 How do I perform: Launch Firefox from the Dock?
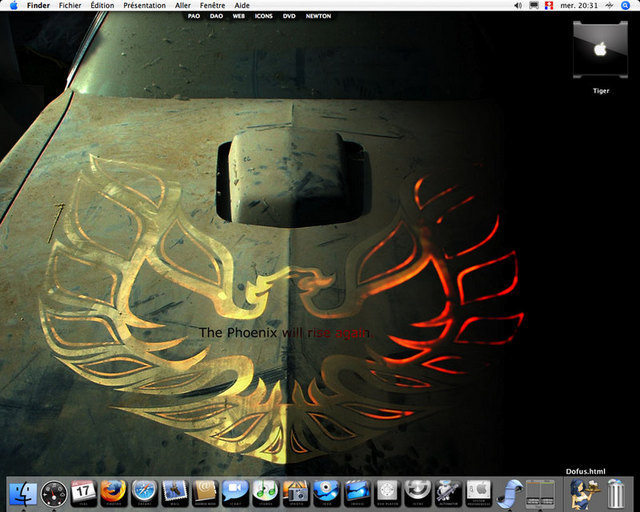[x=113, y=493]
